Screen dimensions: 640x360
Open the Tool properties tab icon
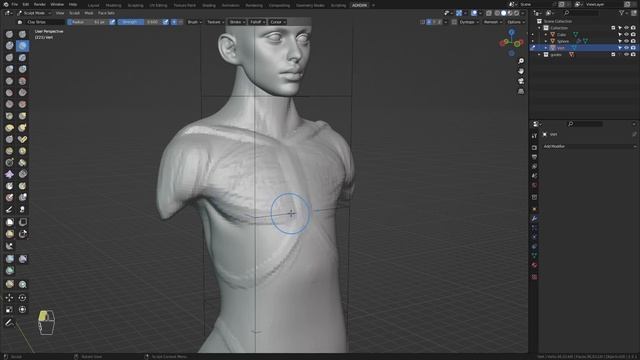[x=534, y=136]
